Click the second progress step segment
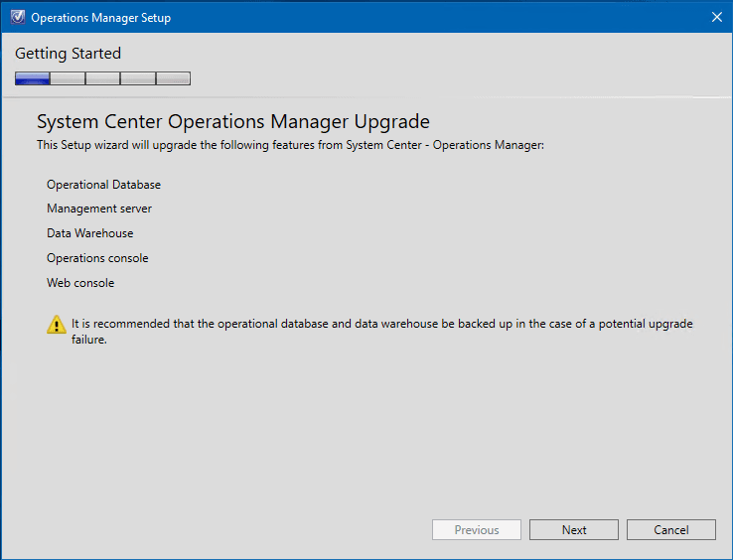Image resolution: width=733 pixels, height=560 pixels. pyautogui.click(x=68, y=78)
